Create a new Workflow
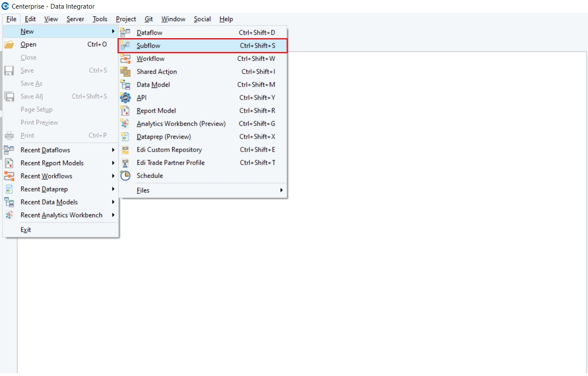The image size is (588, 376). coord(203,58)
